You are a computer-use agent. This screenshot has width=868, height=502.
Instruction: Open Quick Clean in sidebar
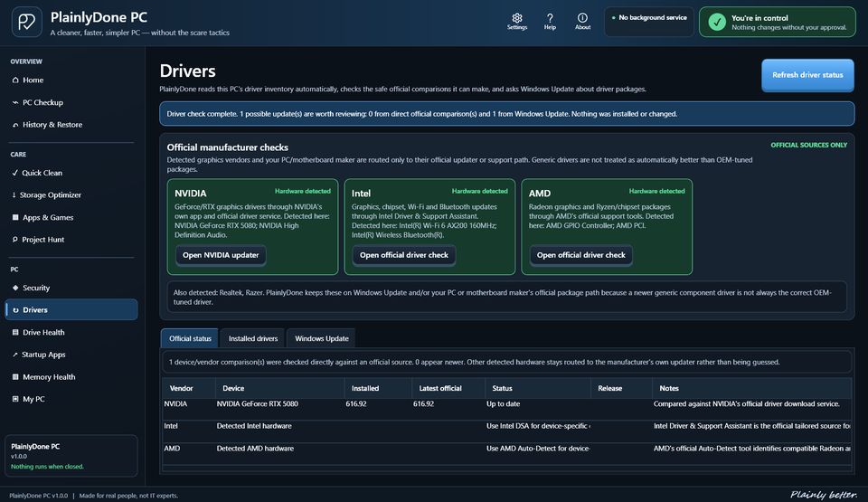[71, 173]
